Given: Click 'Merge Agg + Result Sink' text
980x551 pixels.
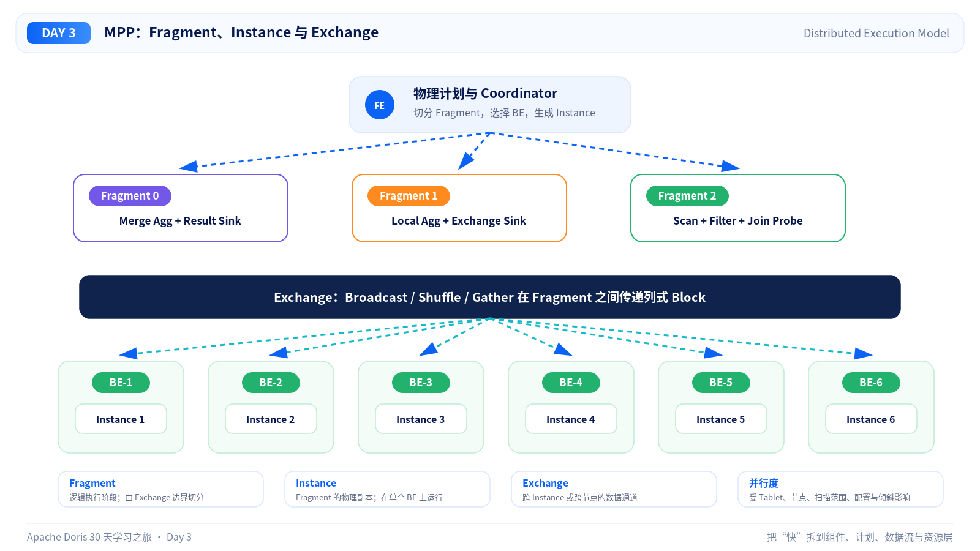Looking at the screenshot, I should (x=180, y=221).
